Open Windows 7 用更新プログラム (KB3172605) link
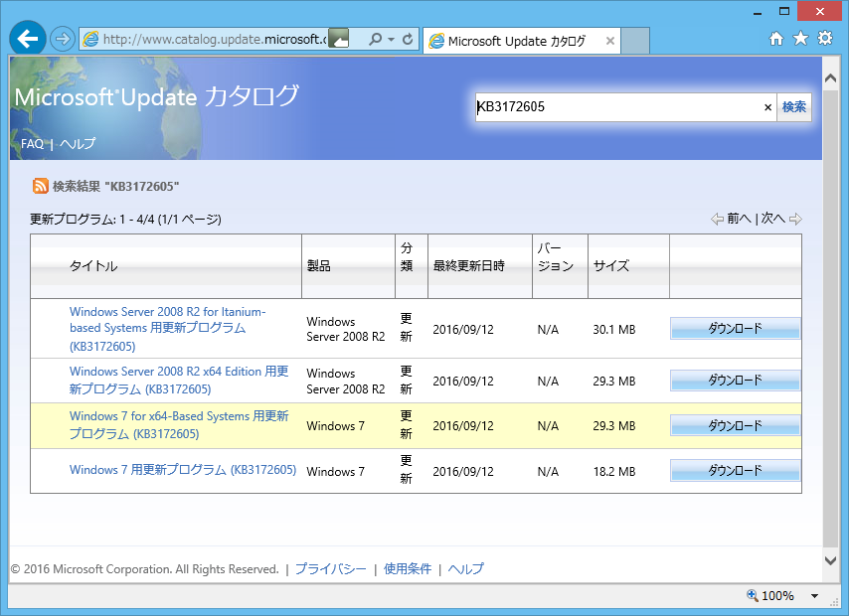This screenshot has width=849, height=616. [x=183, y=470]
